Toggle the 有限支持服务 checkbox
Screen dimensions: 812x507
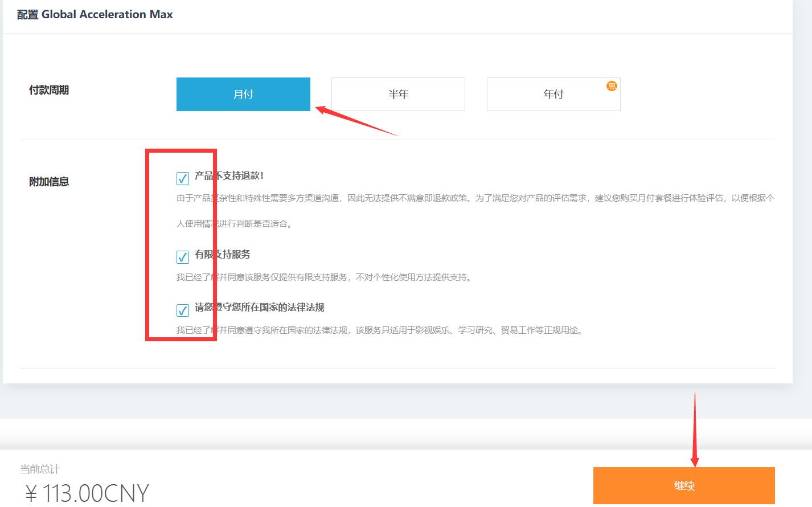pyautogui.click(x=183, y=257)
